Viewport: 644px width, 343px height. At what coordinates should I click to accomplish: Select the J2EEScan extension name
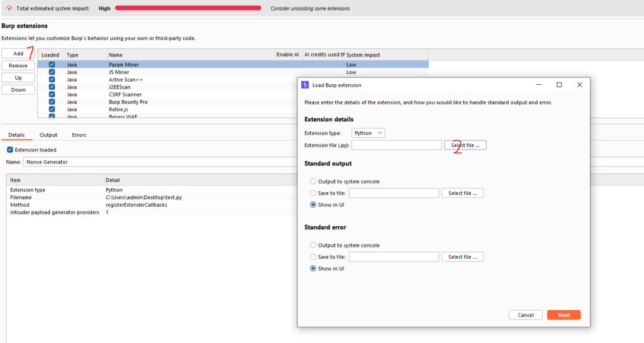[119, 87]
